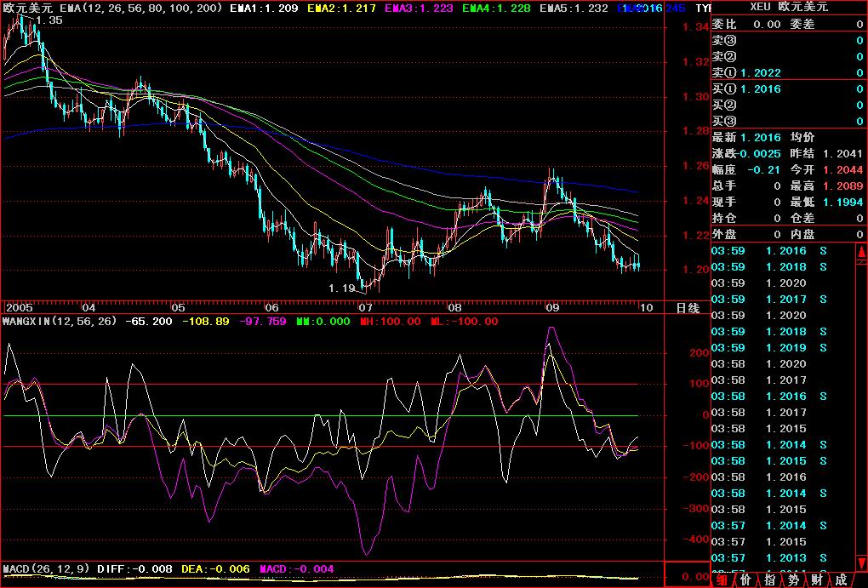This screenshot has height=588, width=868.
Task: Click the 内盘 label
Action: 802,234
